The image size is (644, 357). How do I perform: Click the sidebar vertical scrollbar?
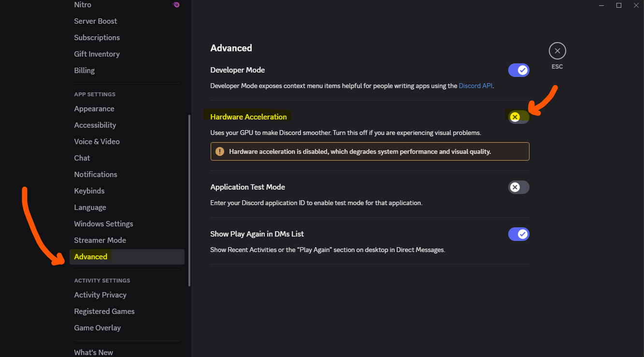189,200
